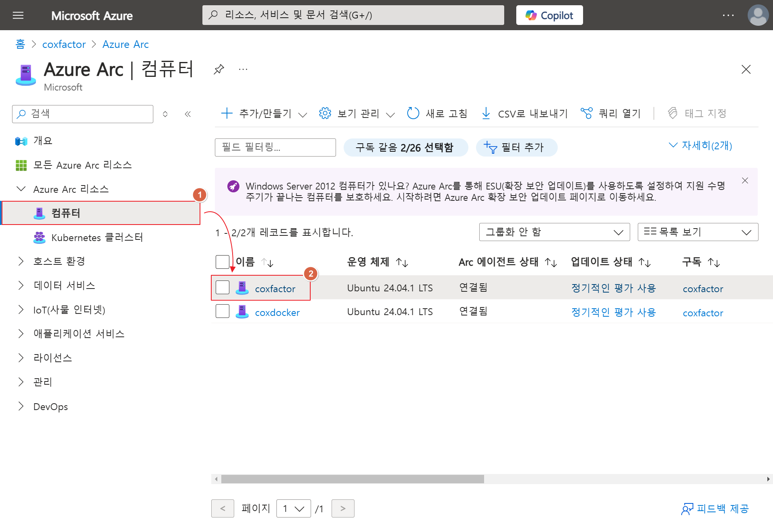Click CSV로 내보내기 download icon
This screenshot has height=532, width=773.
486,113
